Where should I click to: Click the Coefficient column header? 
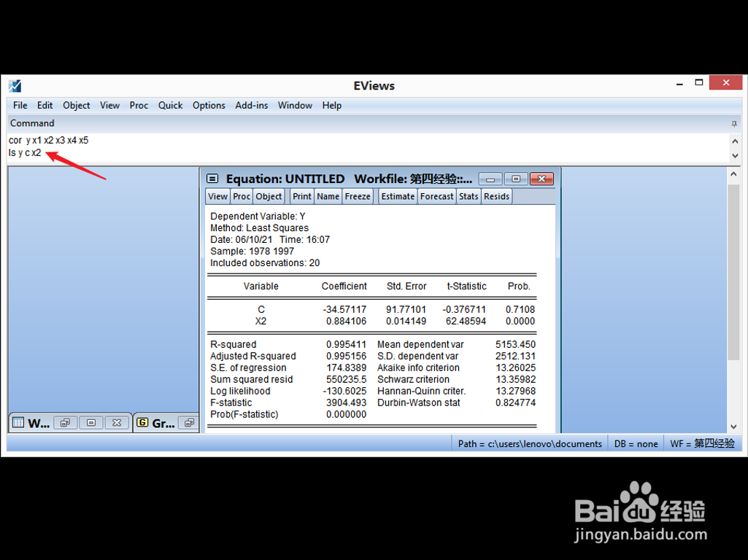344,287
